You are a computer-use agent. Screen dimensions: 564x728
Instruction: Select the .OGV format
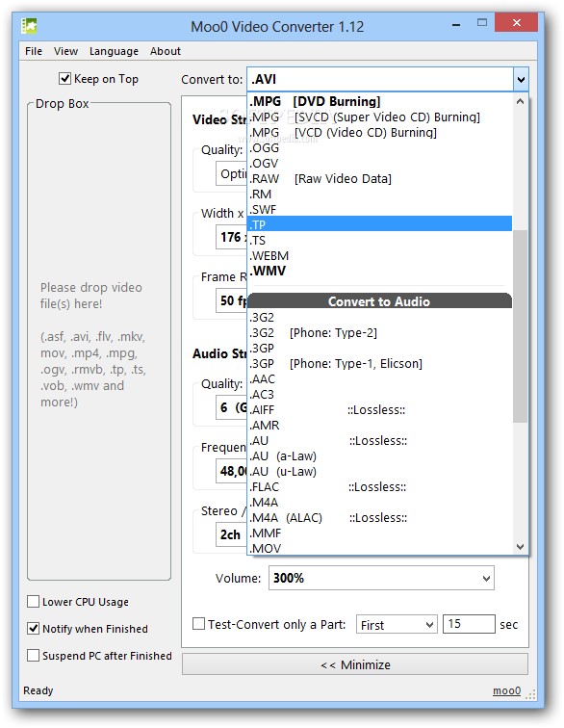click(380, 164)
